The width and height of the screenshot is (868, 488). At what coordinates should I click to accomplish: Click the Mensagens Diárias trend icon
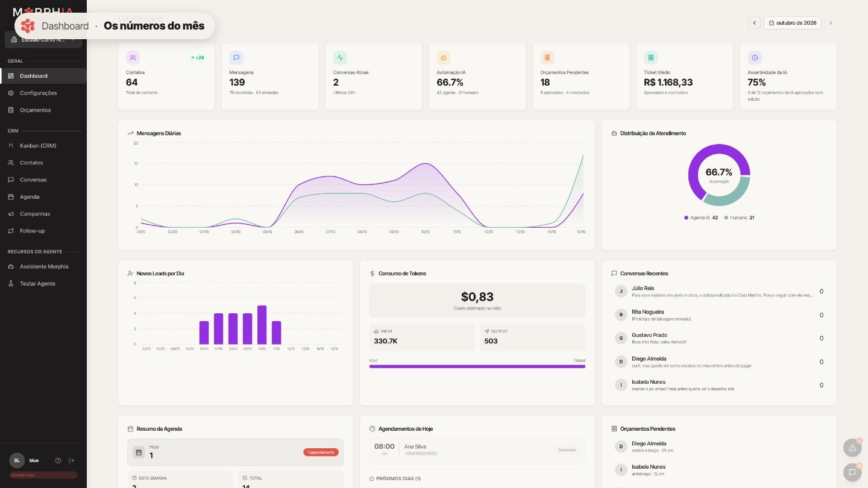pos(131,133)
